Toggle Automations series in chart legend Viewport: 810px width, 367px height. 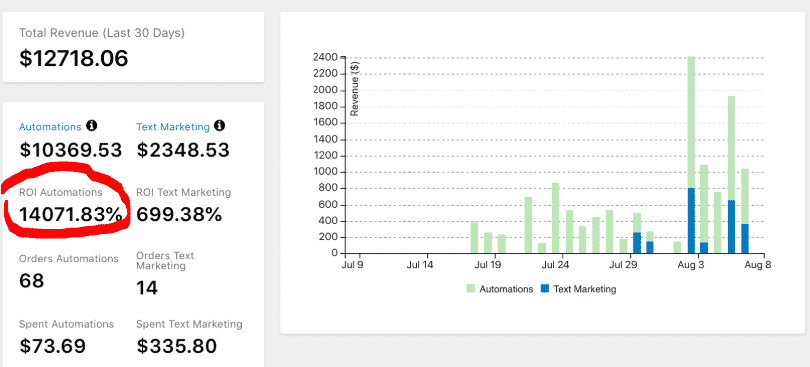point(500,289)
